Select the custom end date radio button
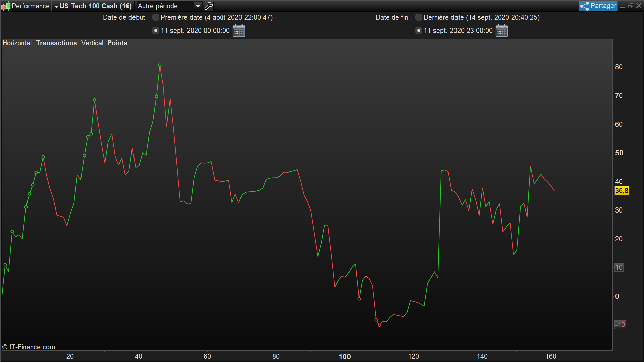644x362 pixels. pos(419,31)
